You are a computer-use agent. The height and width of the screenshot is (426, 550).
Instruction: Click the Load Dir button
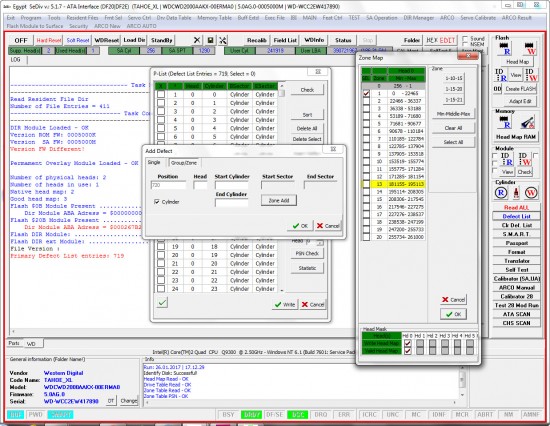point(134,40)
